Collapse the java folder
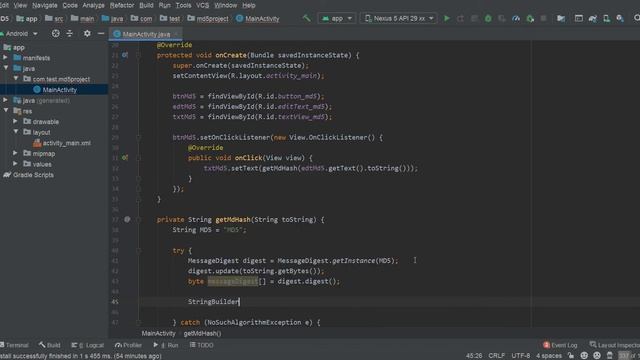Image resolution: width=640 pixels, height=360 pixels. click(x=6, y=68)
